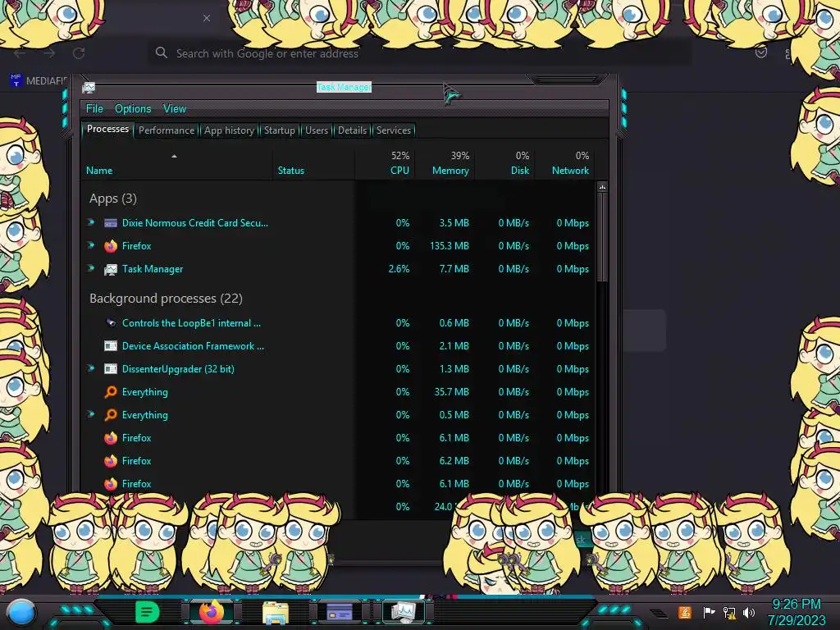Image resolution: width=840 pixels, height=630 pixels.
Task: Click the network tray icon
Action: (729, 612)
